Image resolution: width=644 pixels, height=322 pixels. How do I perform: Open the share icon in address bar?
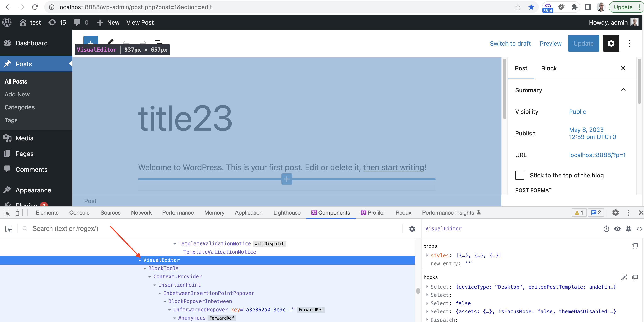(x=518, y=7)
